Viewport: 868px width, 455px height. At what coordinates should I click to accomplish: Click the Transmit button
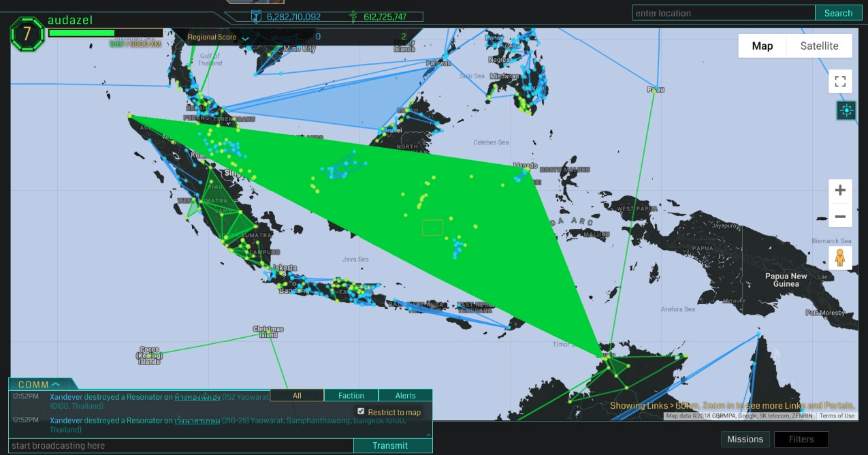tap(390, 445)
